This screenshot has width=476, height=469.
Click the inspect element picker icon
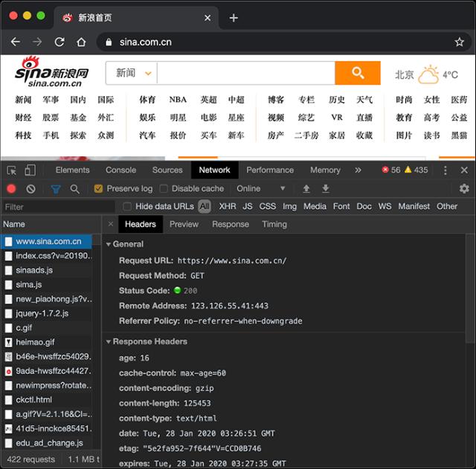coord(11,170)
